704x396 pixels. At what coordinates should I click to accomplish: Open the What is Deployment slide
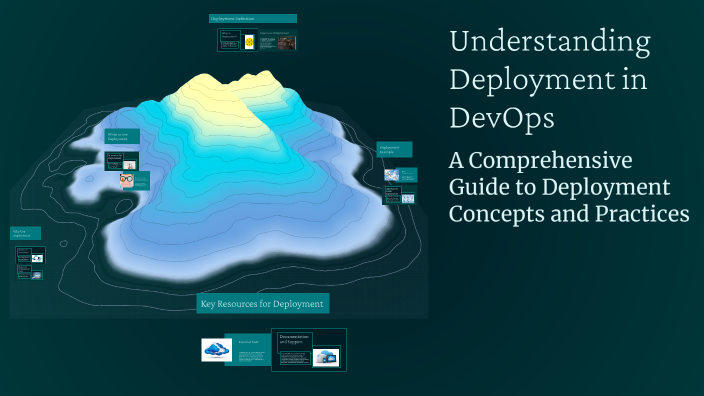click(238, 40)
